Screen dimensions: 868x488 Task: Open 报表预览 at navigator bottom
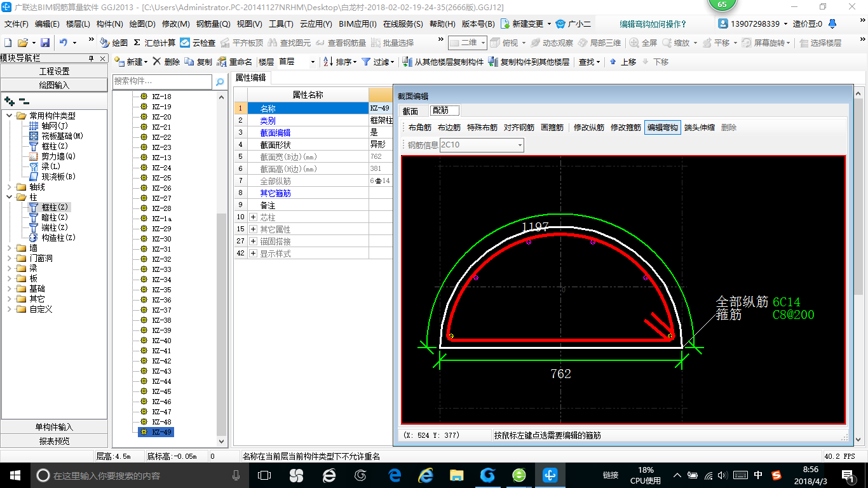54,440
